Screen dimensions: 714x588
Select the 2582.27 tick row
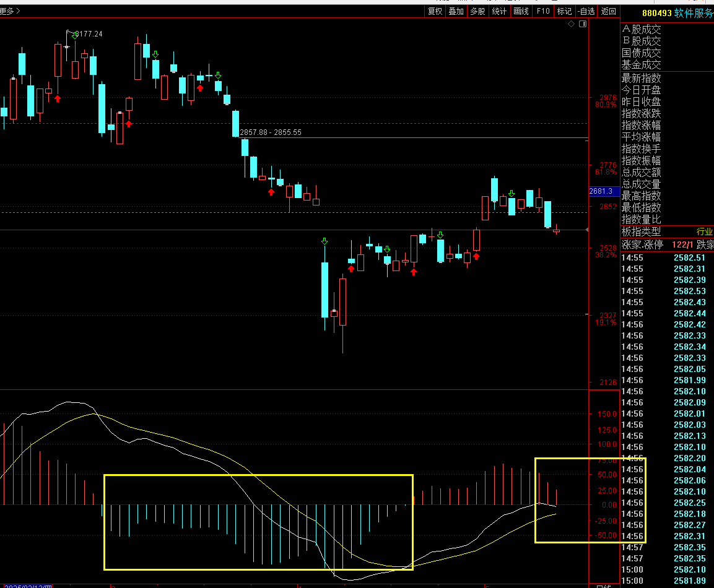tap(668, 525)
